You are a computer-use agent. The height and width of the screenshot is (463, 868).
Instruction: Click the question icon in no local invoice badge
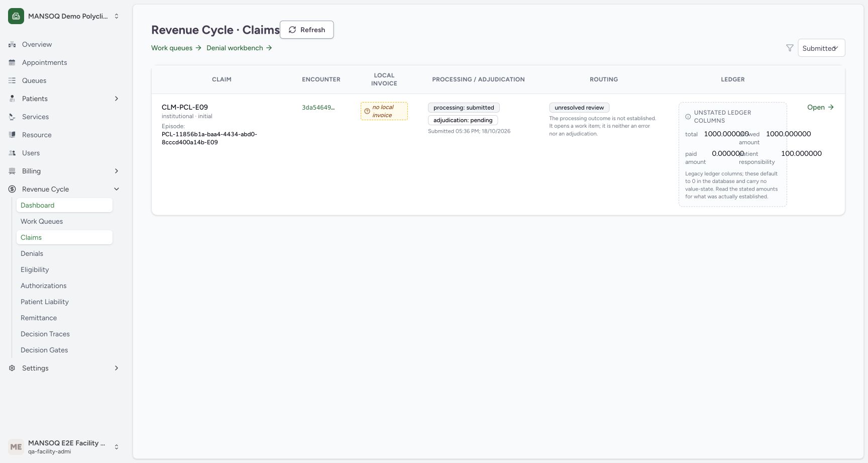(367, 111)
